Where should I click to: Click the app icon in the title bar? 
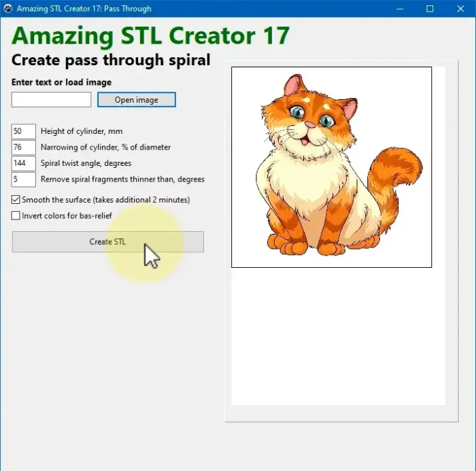tap(8, 9)
